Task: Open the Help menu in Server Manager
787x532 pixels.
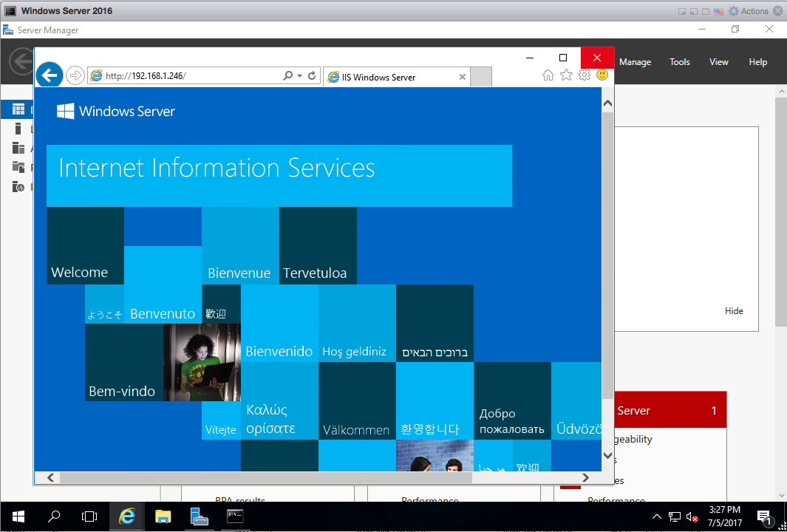Action: click(x=758, y=62)
